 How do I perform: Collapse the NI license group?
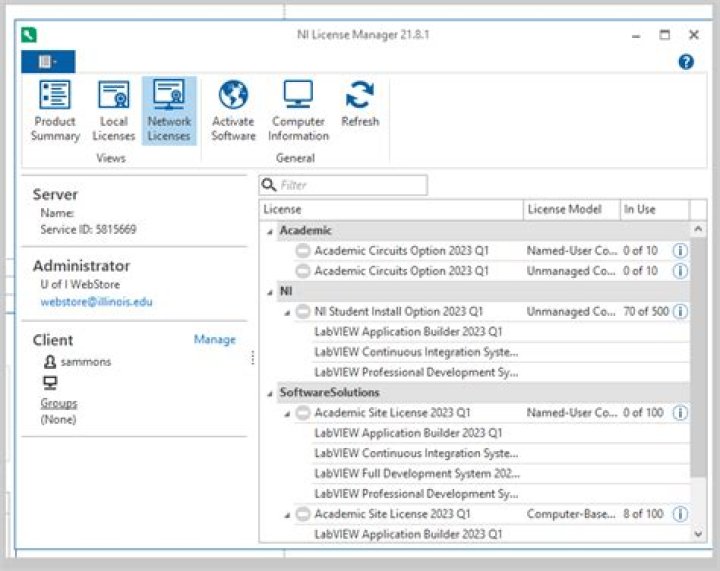point(268,292)
